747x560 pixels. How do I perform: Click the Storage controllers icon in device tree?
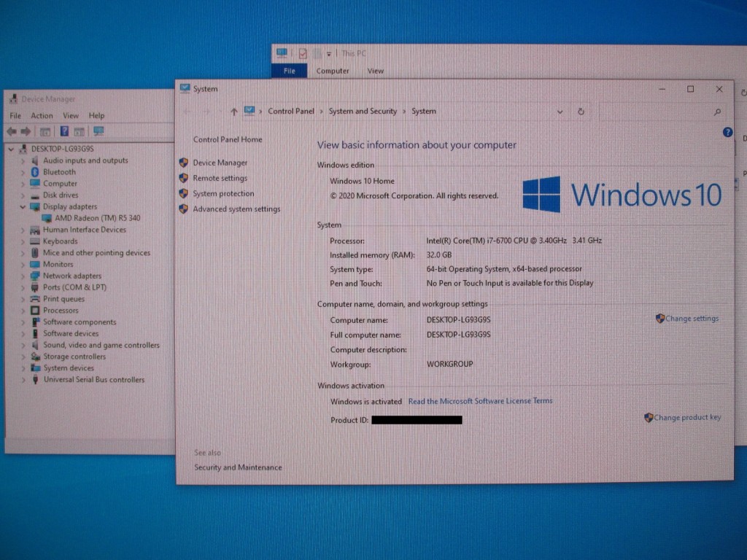point(35,357)
